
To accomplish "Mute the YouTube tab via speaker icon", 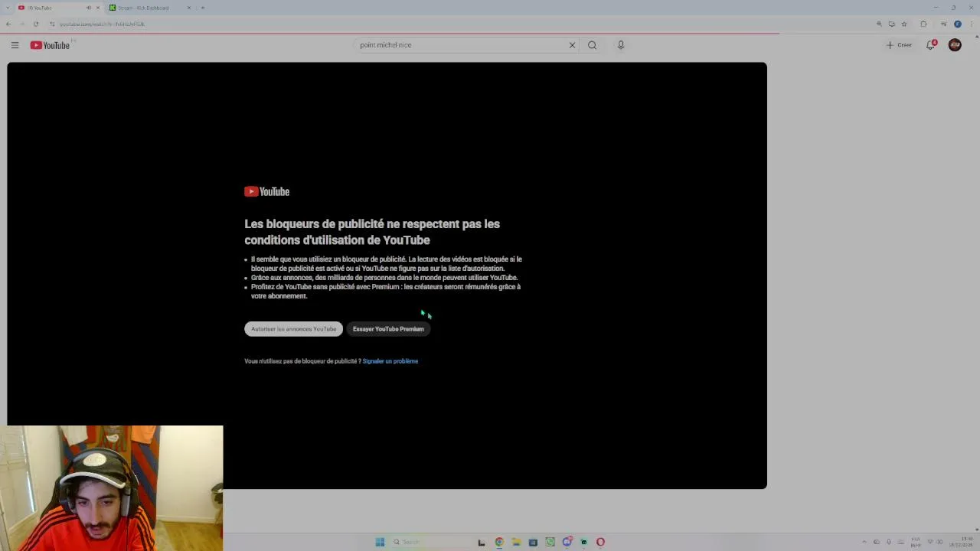I will pos(89,8).
